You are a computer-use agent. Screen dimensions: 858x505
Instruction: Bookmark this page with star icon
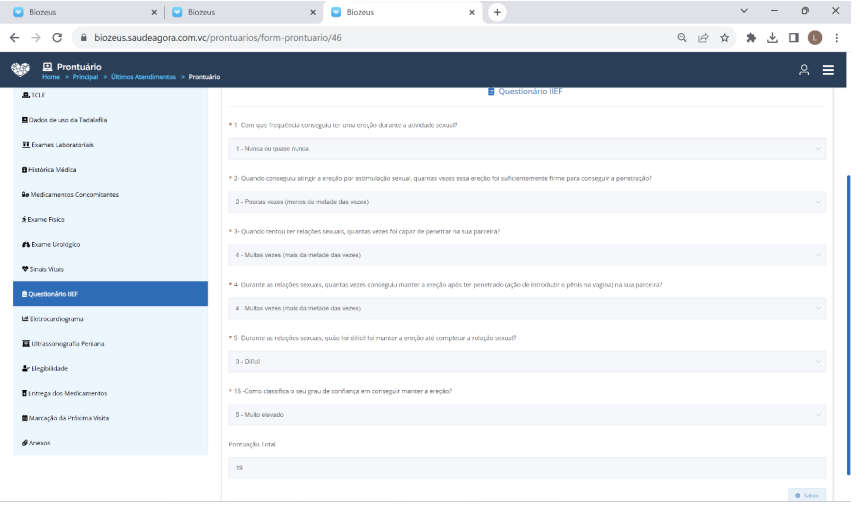[724, 37]
